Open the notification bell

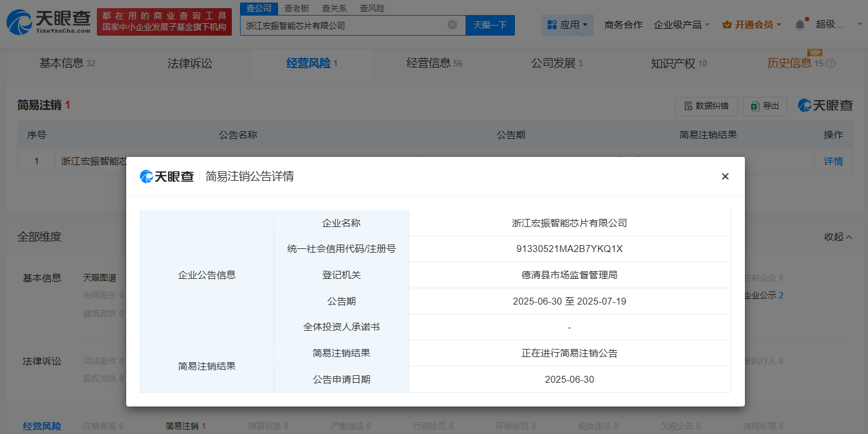[800, 25]
